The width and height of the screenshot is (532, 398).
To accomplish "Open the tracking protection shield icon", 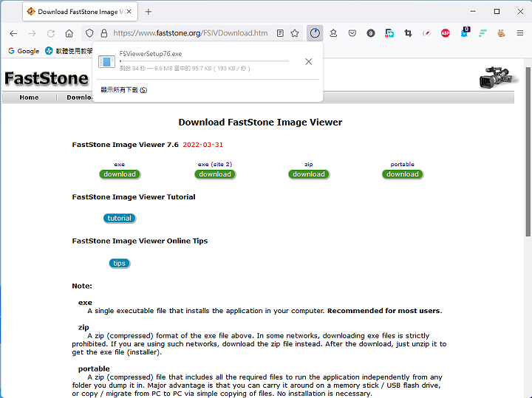I will pos(89,33).
